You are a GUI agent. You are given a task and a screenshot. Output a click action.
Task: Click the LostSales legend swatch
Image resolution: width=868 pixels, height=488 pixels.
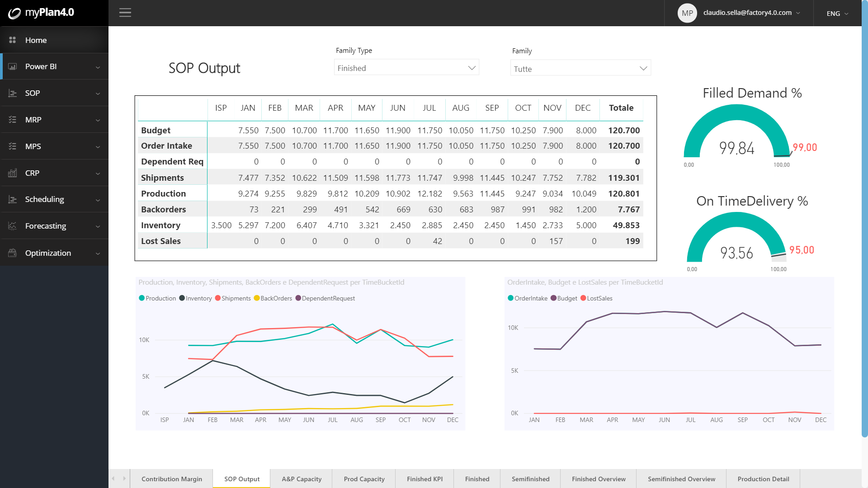point(583,298)
